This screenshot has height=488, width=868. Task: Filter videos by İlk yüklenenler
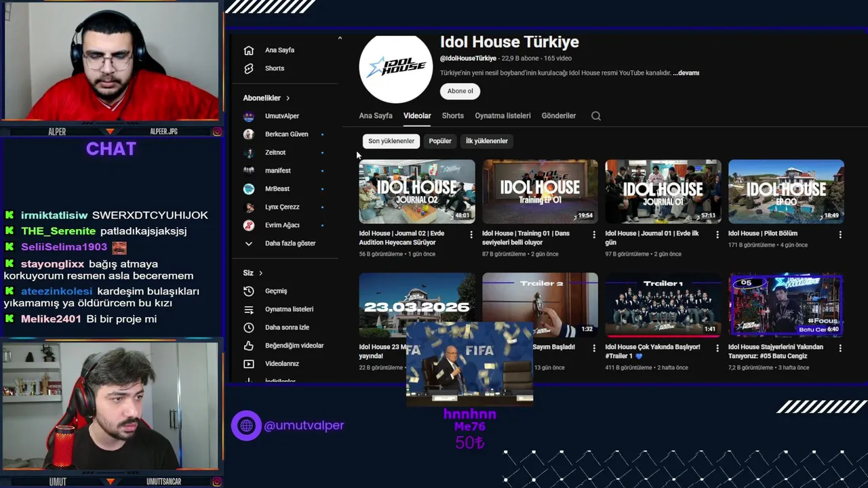(x=487, y=141)
